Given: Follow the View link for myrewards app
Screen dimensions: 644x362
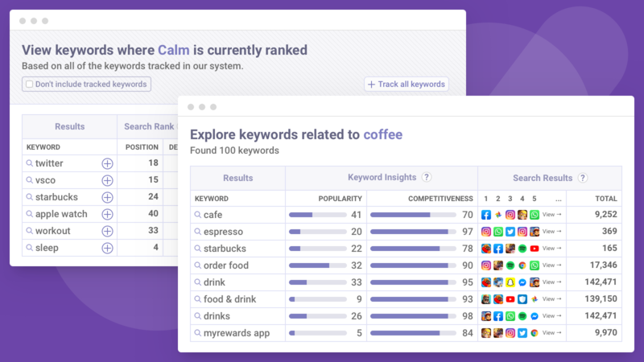Looking at the screenshot, I should click(552, 333).
